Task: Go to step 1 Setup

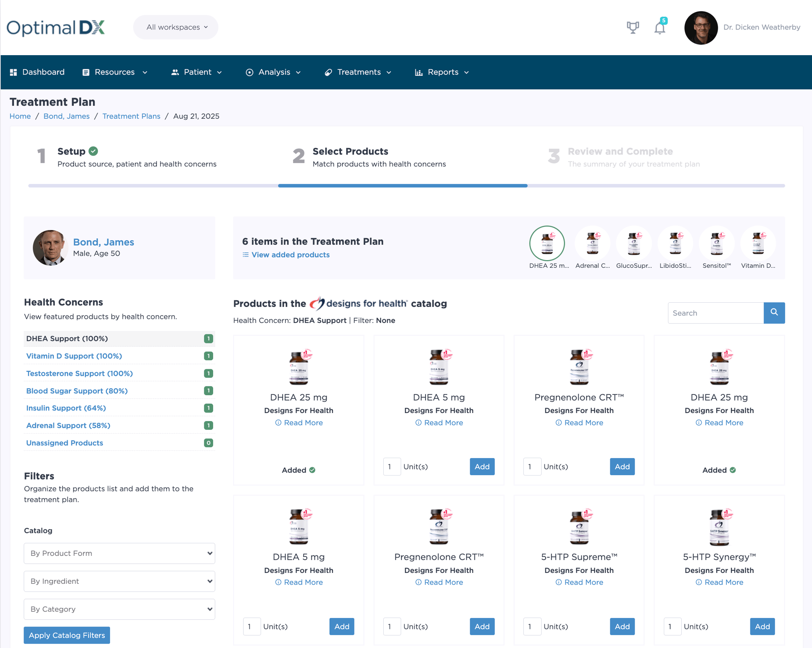Action: point(127,157)
